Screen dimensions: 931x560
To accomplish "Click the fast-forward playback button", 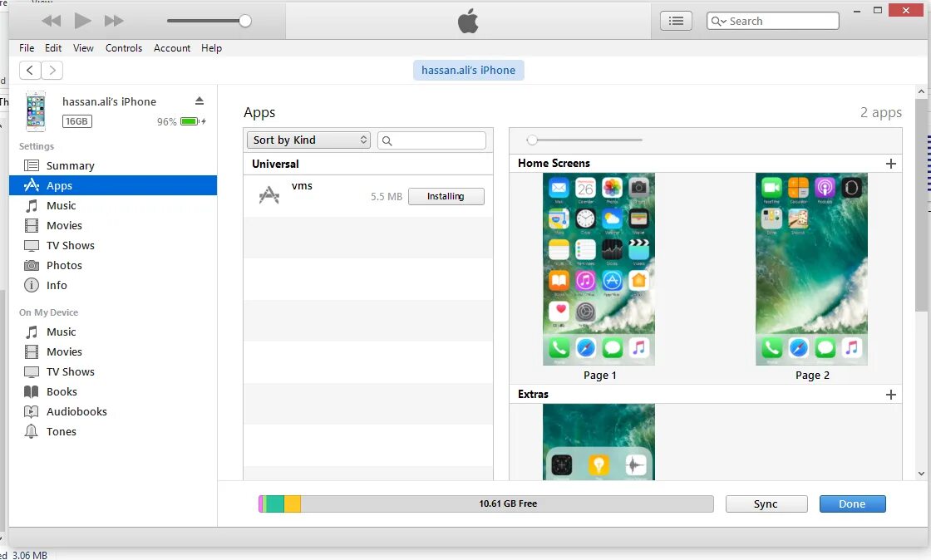I will (x=113, y=22).
